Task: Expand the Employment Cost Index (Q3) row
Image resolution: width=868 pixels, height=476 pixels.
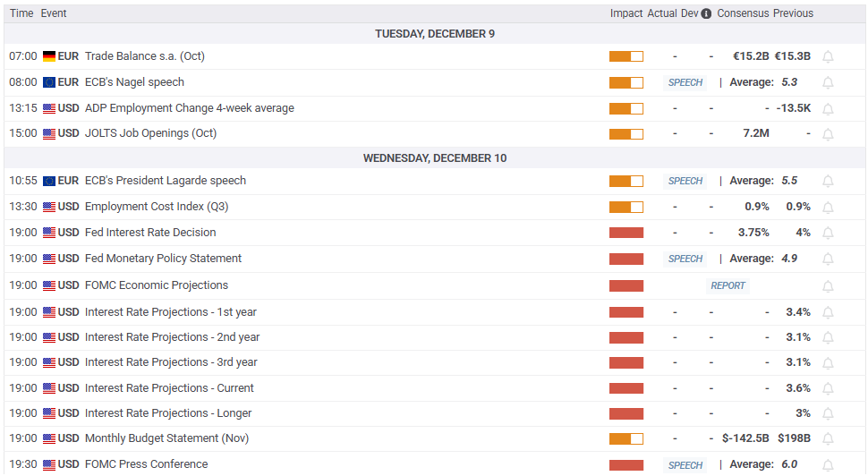Action: [157, 207]
